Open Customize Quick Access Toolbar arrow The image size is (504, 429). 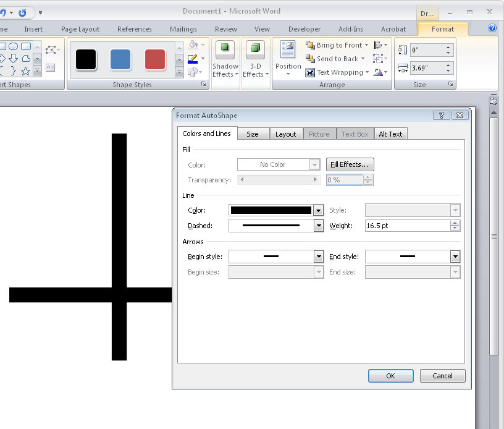[x=40, y=13]
